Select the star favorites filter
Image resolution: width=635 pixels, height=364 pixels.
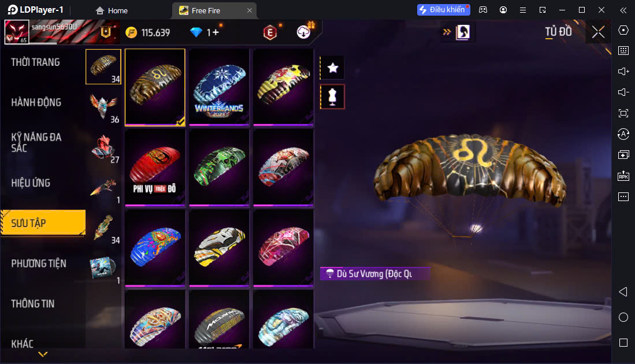332,68
